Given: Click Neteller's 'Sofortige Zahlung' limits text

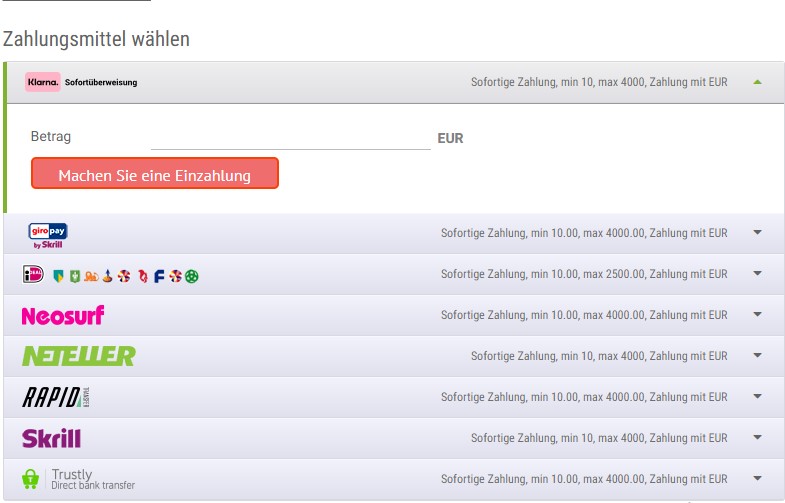Looking at the screenshot, I should (599, 356).
